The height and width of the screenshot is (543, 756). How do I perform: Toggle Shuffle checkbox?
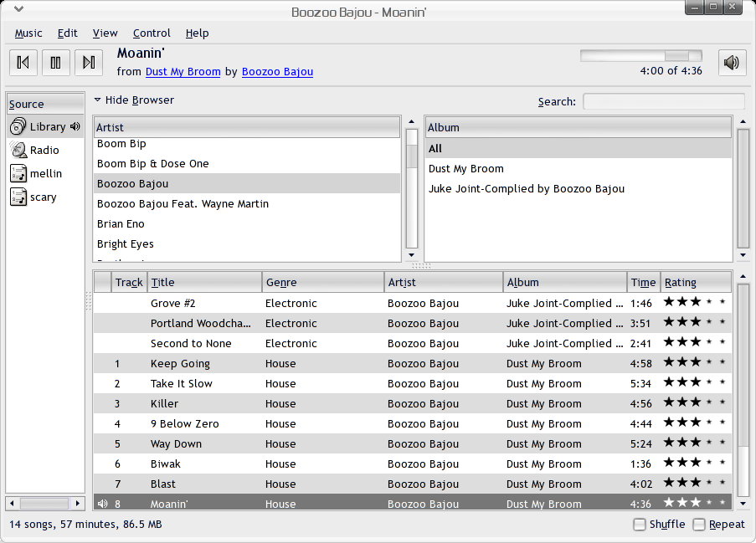tap(640, 525)
